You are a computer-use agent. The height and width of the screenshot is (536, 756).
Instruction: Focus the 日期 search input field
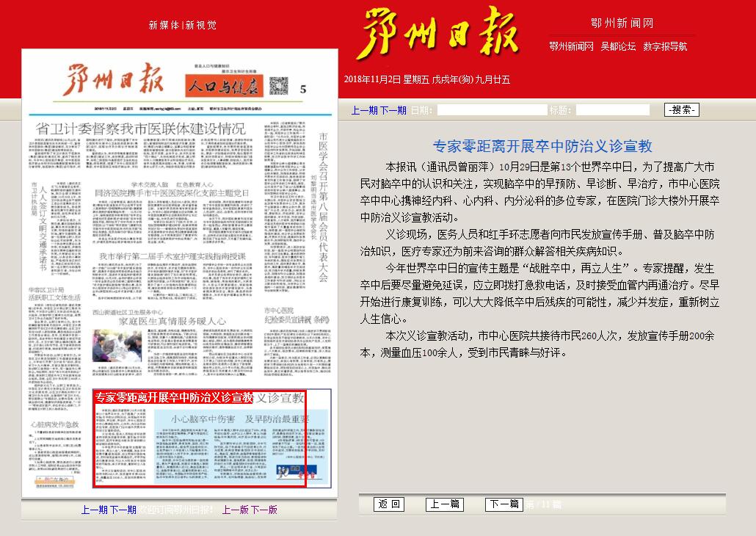point(492,110)
